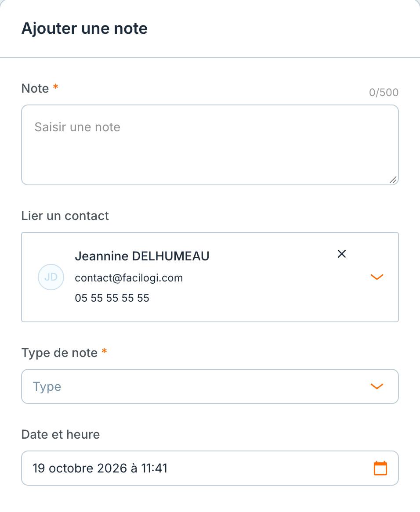The width and height of the screenshot is (420, 512).
Task: Click the note textarea resize handle
Action: click(393, 180)
